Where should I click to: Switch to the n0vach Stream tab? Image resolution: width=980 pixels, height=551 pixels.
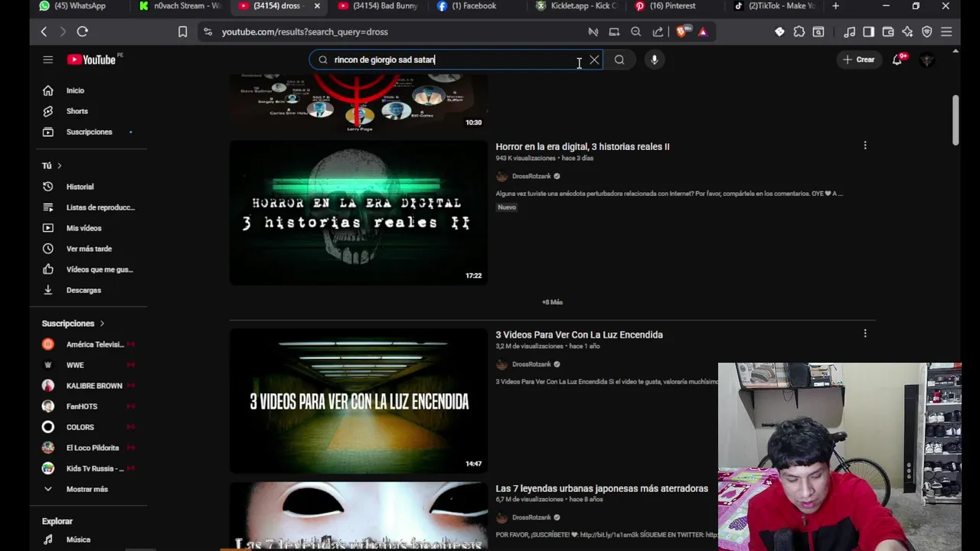(x=181, y=6)
